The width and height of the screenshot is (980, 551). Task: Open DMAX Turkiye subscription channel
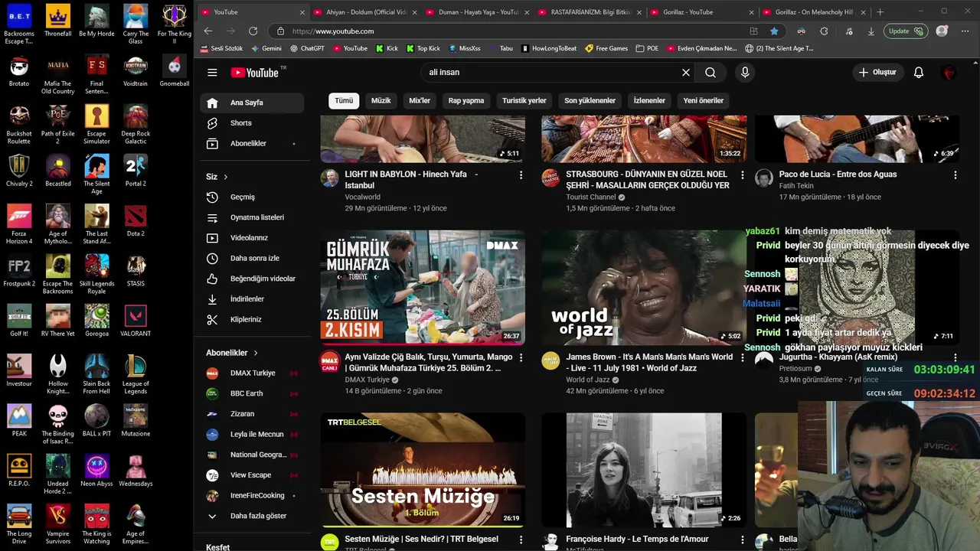[x=252, y=373]
